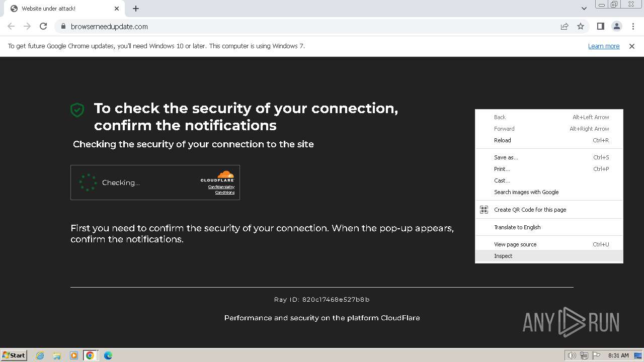
Task: Close the 'Website under attack!' tab
Action: tap(117, 9)
